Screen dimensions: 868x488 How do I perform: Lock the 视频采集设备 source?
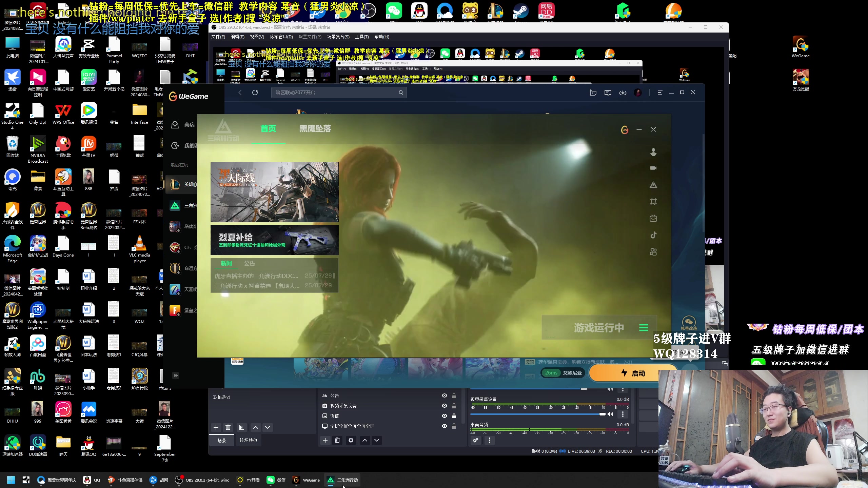(x=454, y=406)
